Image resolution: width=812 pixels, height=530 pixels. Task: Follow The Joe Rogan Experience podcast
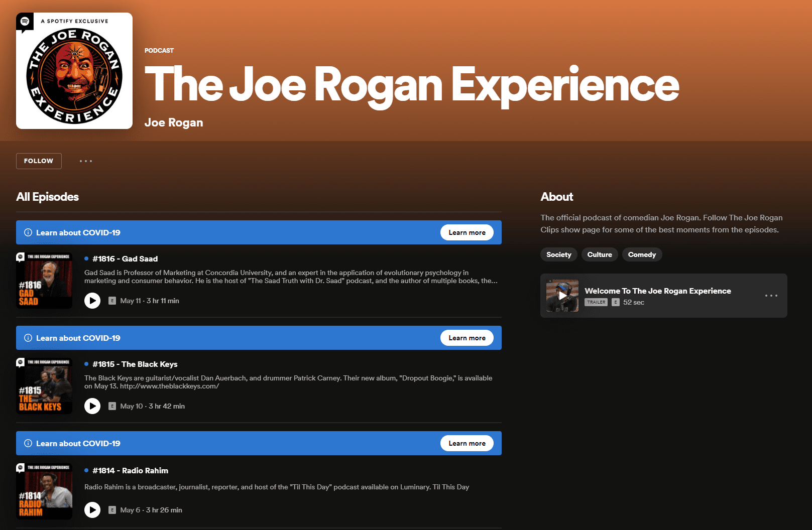coord(39,161)
